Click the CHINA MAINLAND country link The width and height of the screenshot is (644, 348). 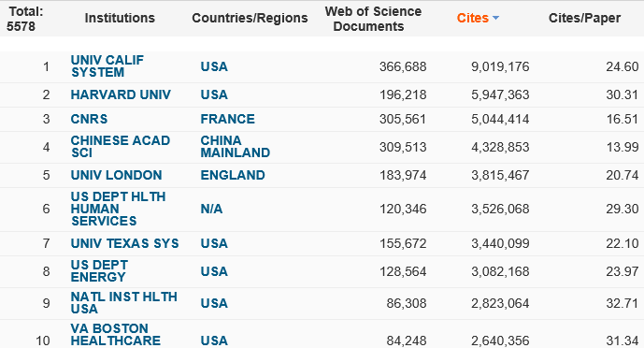[236, 147]
